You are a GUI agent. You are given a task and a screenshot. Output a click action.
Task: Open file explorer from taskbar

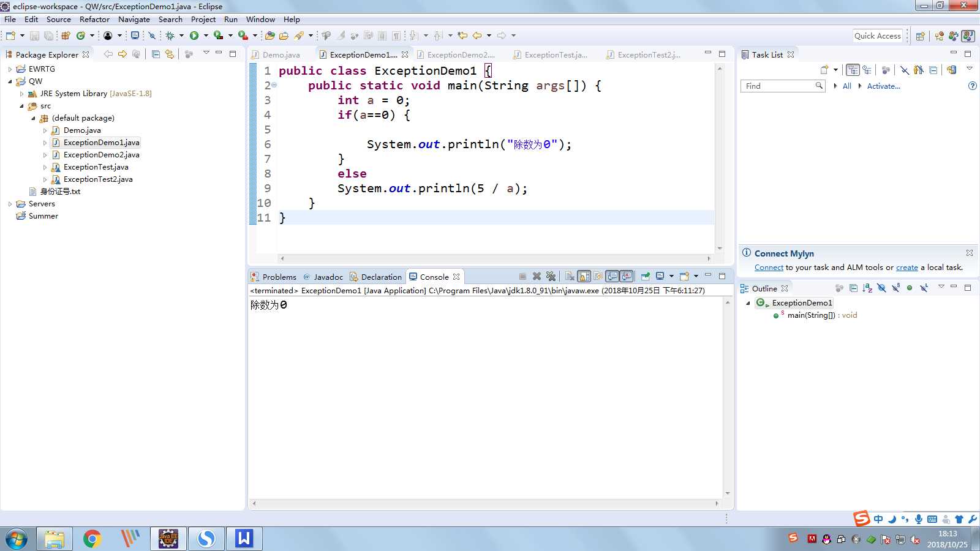[x=54, y=539]
